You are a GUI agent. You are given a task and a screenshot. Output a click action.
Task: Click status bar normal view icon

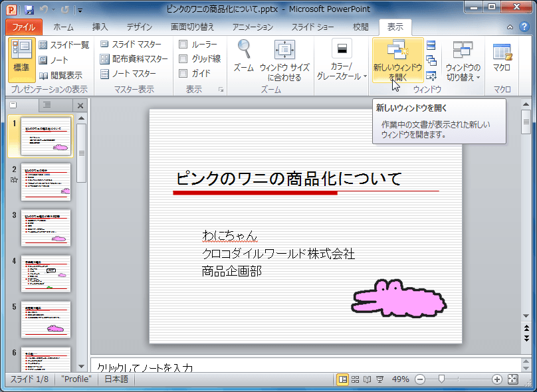342,379
